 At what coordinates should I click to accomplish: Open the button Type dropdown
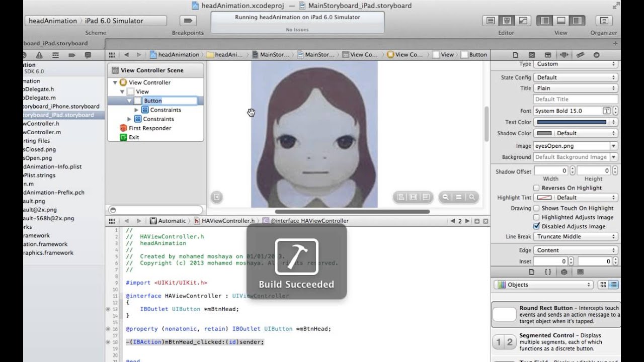coord(576,64)
